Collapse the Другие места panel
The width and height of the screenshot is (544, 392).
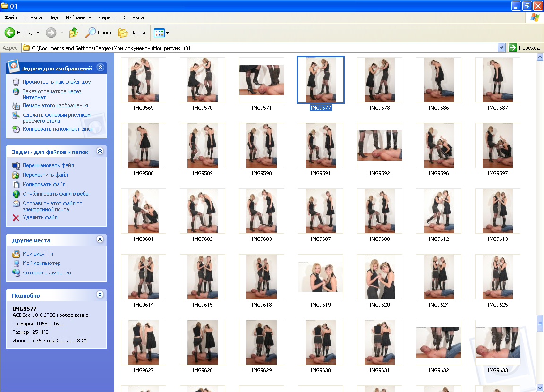point(100,239)
